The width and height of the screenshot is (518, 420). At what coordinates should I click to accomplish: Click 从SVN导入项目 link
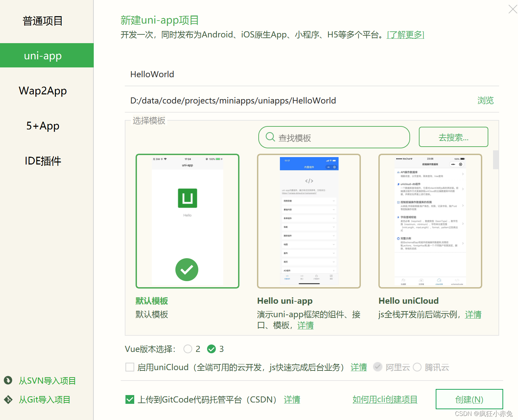pos(47,381)
